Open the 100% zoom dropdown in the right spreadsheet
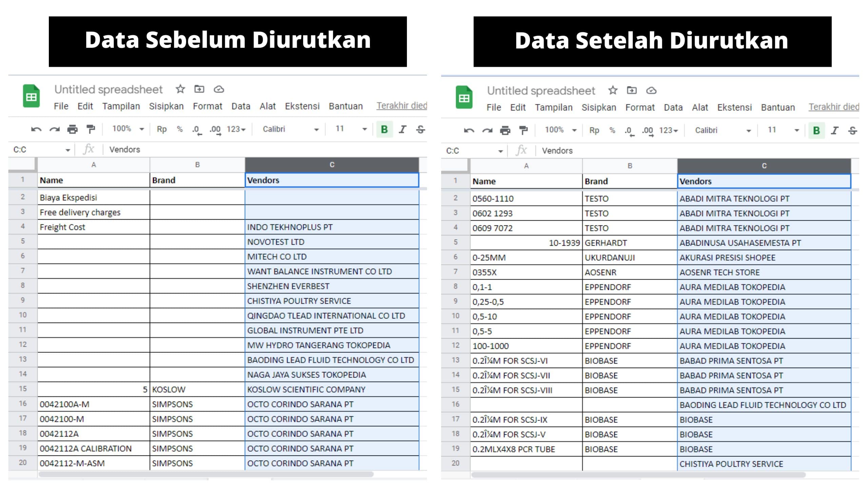This screenshot has width=868, height=488. coord(561,130)
